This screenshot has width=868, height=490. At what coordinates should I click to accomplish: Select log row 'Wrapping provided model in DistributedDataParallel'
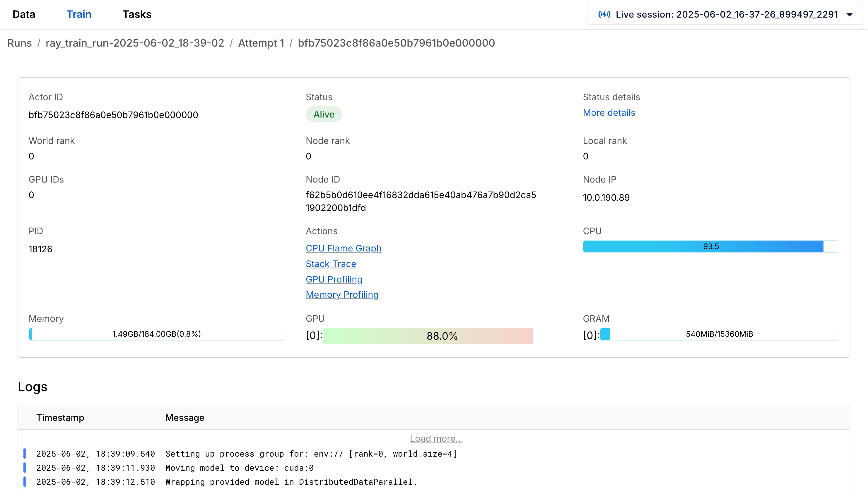point(434,482)
